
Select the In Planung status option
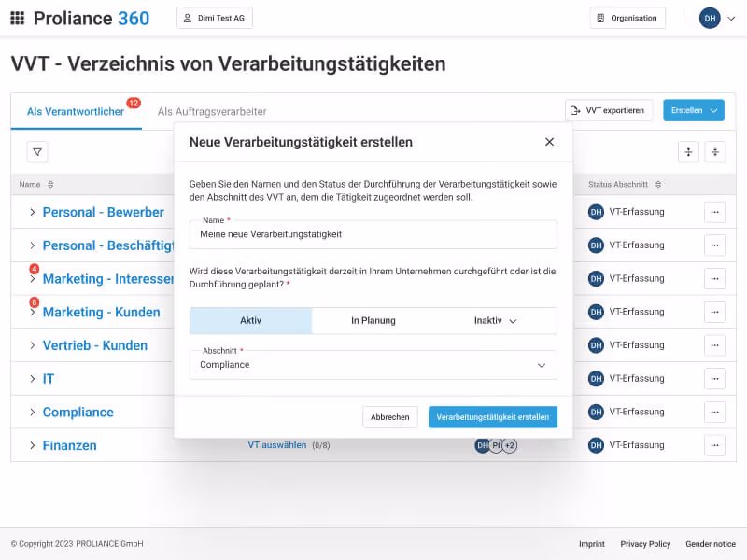coord(373,320)
